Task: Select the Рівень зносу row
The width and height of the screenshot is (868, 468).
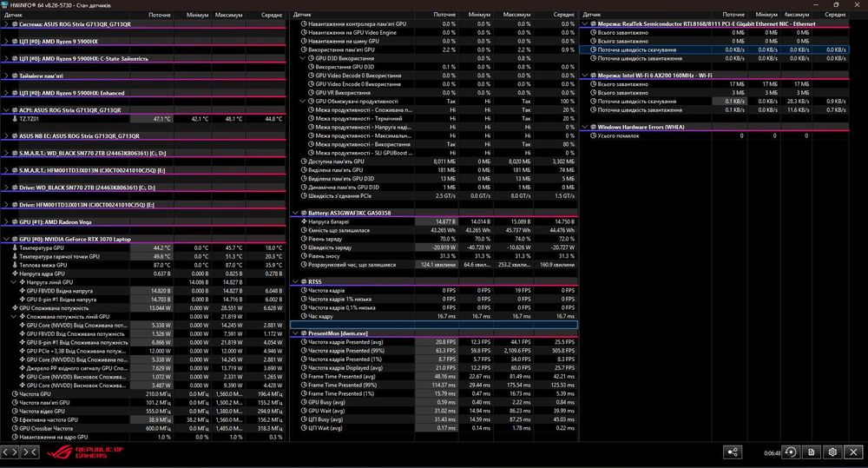Action: (433, 256)
